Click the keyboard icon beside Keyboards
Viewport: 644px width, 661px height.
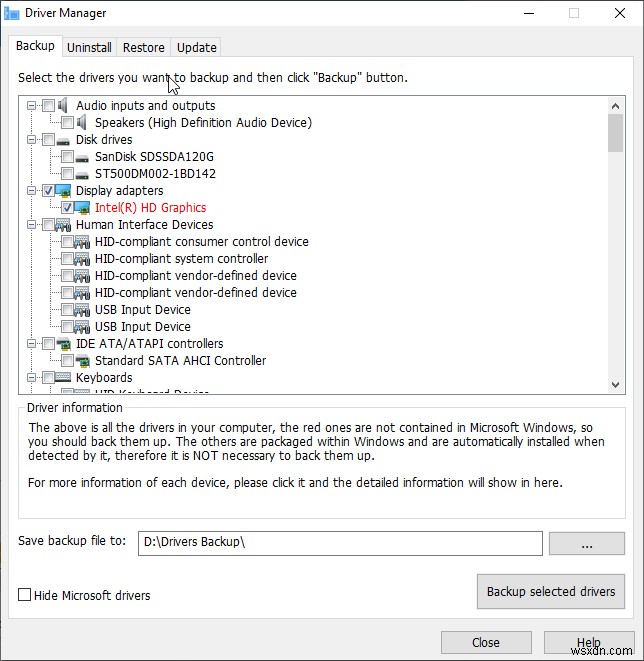pyautogui.click(x=63, y=376)
